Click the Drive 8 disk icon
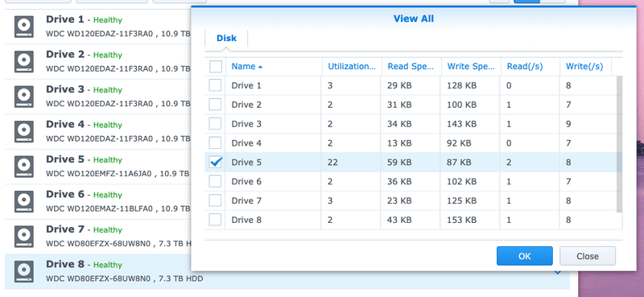The width and height of the screenshot is (644, 297). click(x=24, y=271)
